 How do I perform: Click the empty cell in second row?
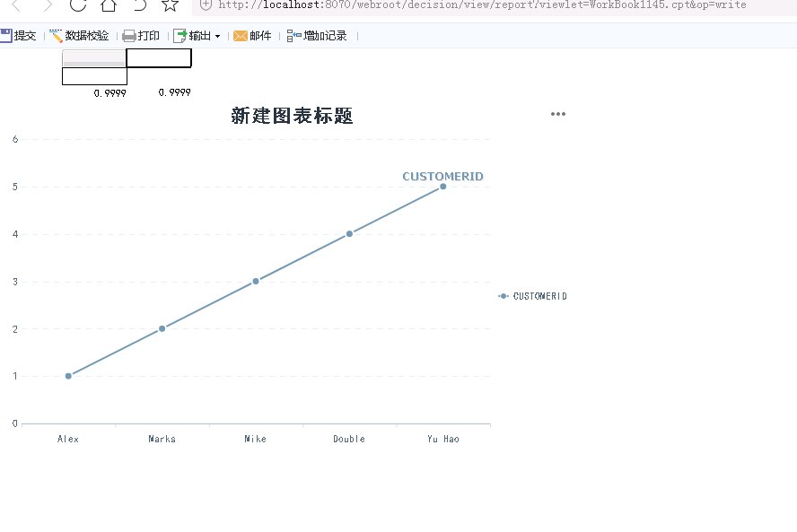click(x=94, y=76)
